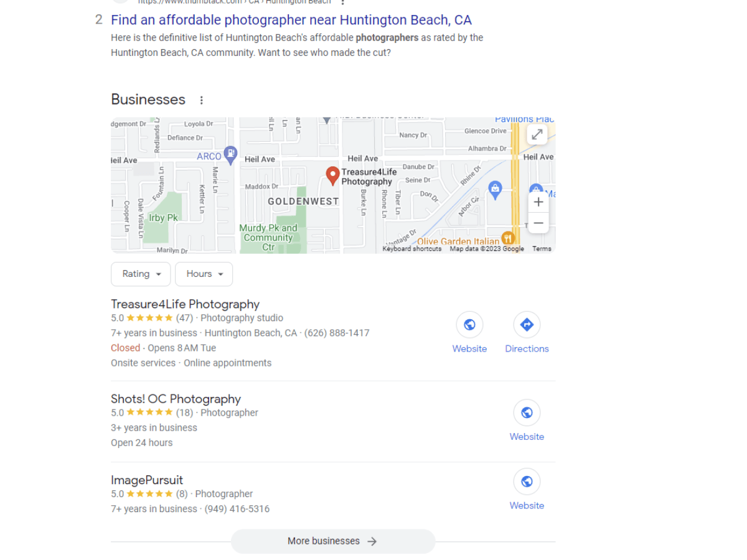Expand the Rating filter dropdown
The image size is (747, 560).
pos(141,274)
